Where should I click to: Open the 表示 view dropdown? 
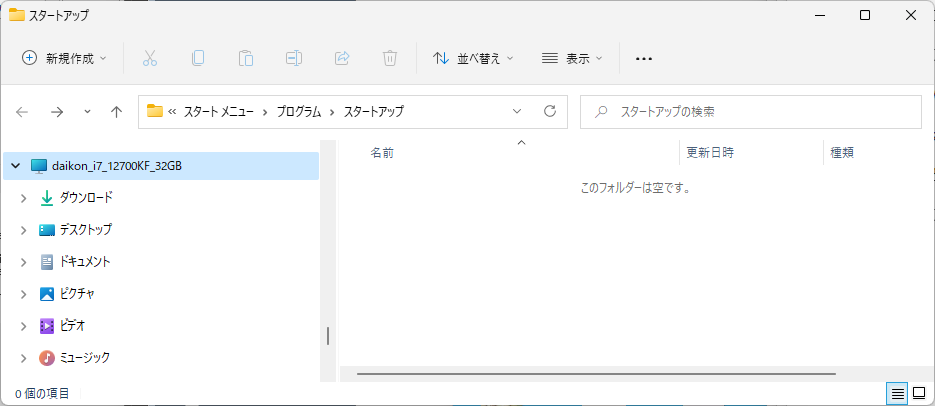point(572,58)
